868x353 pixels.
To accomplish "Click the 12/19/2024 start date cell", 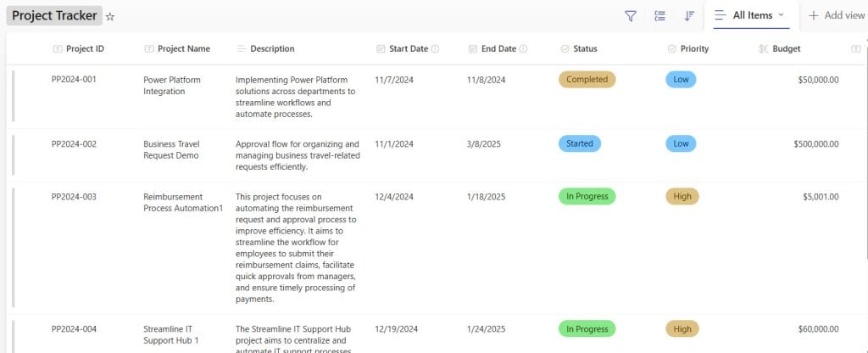I will click(x=397, y=329).
